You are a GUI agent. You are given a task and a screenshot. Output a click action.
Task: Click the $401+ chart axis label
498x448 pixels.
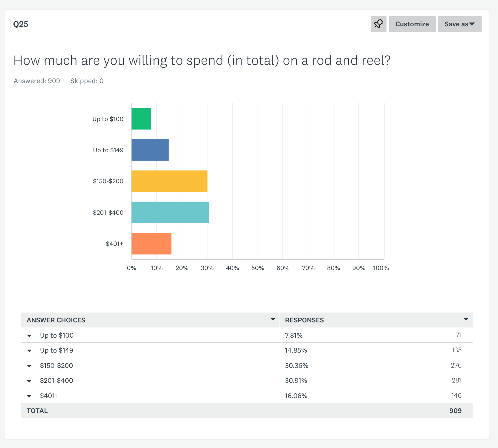114,244
